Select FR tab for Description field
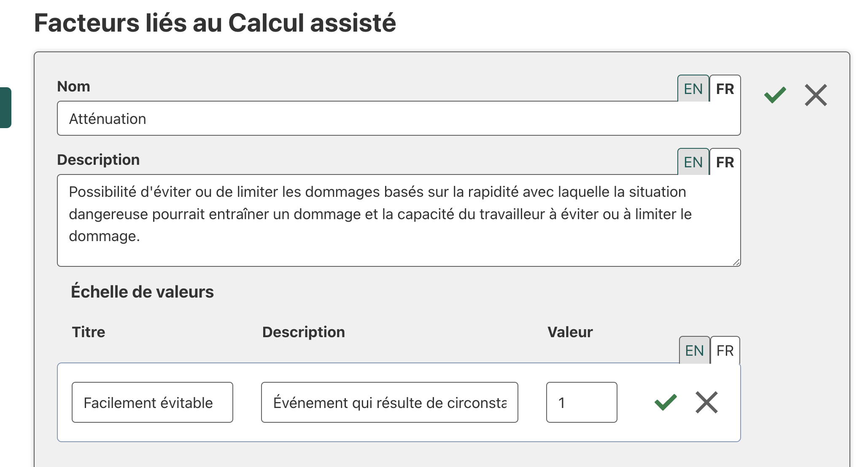The image size is (868, 467). tap(725, 162)
